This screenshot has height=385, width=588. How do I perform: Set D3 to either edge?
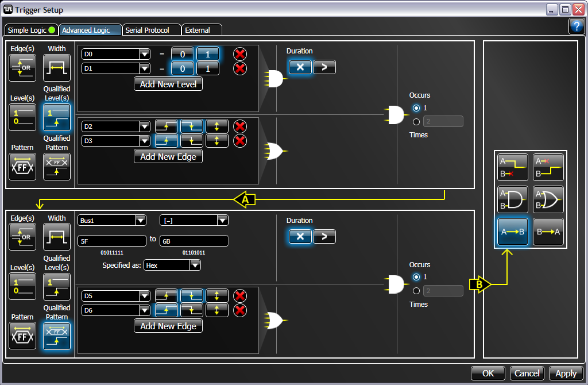[x=216, y=141]
